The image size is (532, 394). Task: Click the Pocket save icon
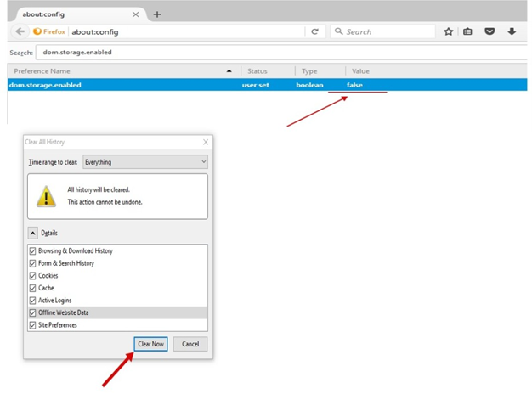point(490,31)
